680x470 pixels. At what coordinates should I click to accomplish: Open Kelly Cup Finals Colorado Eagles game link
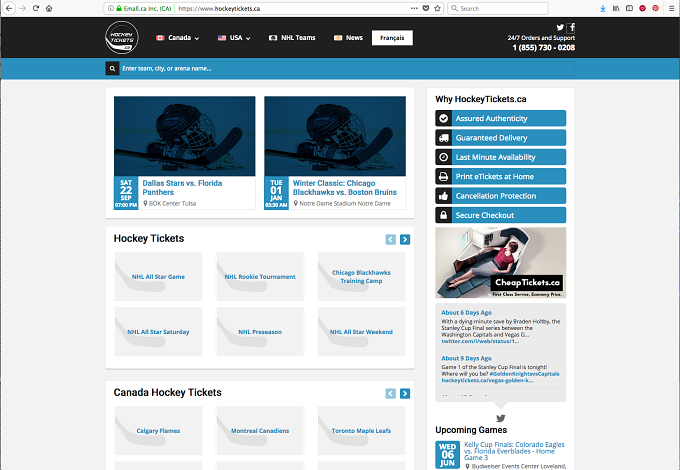coord(514,451)
